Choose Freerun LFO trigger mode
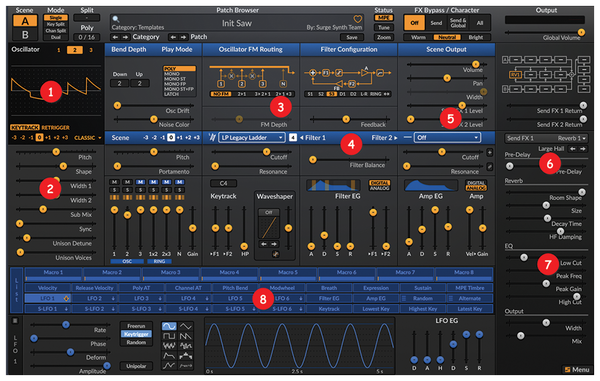This screenshot has height=381, width=600. (136, 326)
